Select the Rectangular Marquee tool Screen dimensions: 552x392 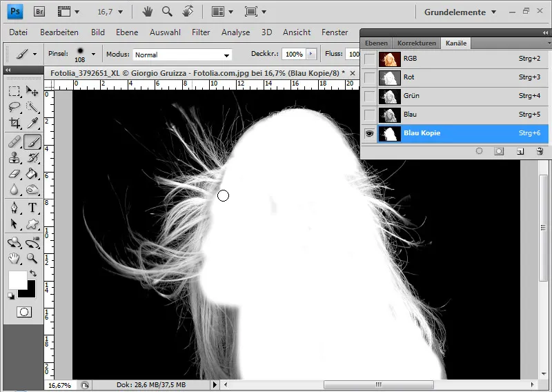(14, 91)
